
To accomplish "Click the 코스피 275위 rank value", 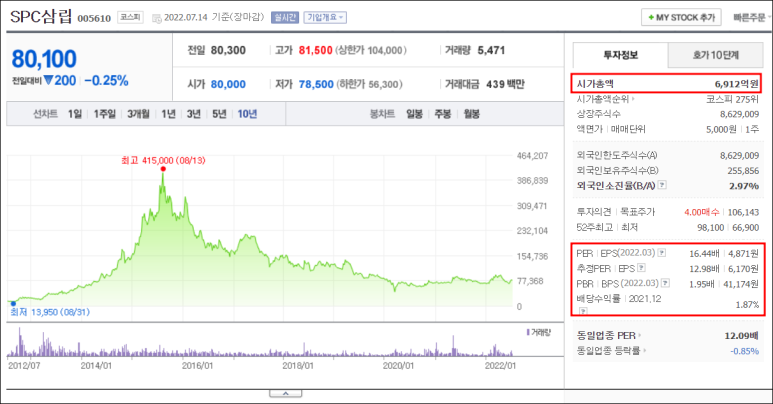I will [x=732, y=99].
